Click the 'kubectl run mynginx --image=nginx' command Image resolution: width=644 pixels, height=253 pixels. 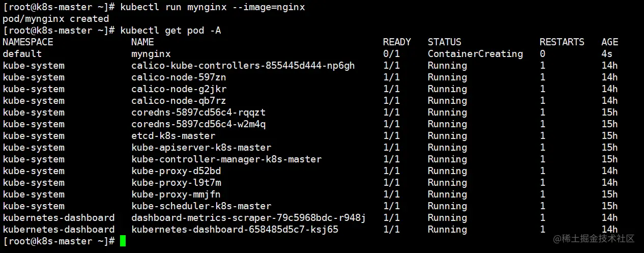[213, 7]
